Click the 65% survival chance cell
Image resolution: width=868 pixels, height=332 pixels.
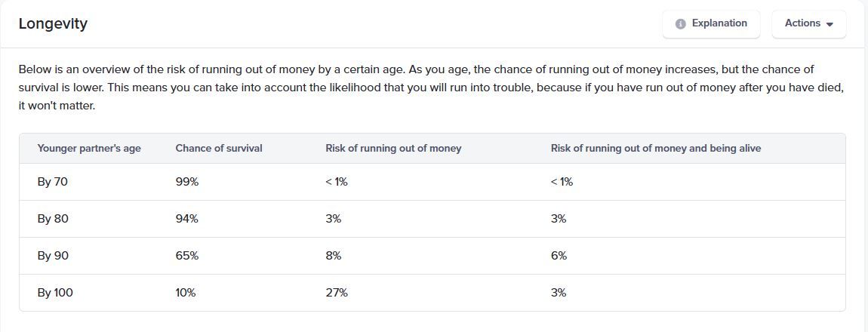pos(187,256)
